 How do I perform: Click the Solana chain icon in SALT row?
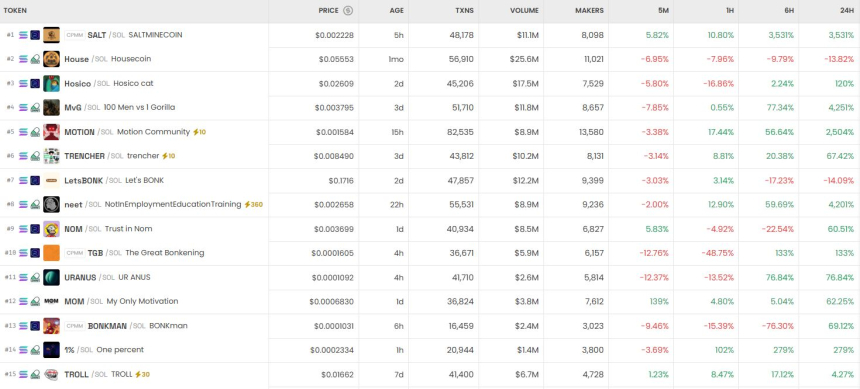point(24,35)
